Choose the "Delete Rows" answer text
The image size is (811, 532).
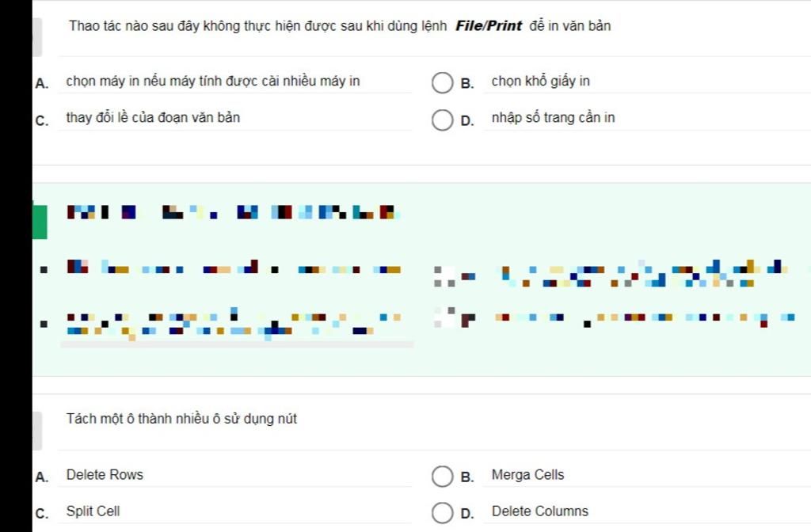105,475
